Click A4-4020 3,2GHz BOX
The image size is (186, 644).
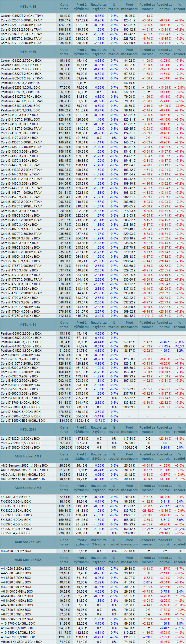point(16,569)
